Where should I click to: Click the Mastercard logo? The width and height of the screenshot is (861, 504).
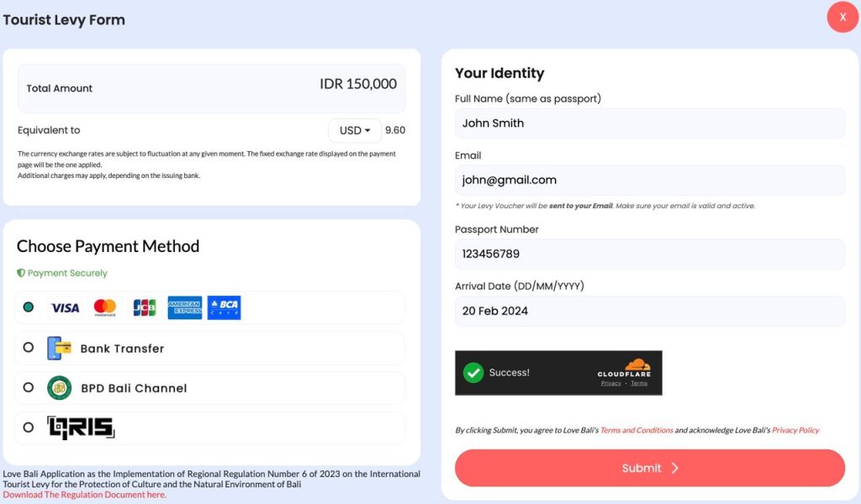pyautogui.click(x=105, y=308)
